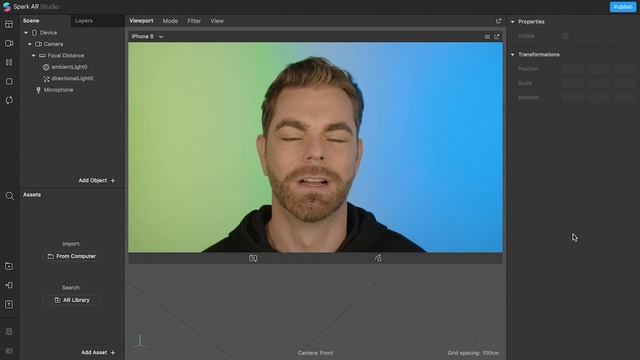The width and height of the screenshot is (640, 360).
Task: Open the Filter menu
Action: pos(194,21)
